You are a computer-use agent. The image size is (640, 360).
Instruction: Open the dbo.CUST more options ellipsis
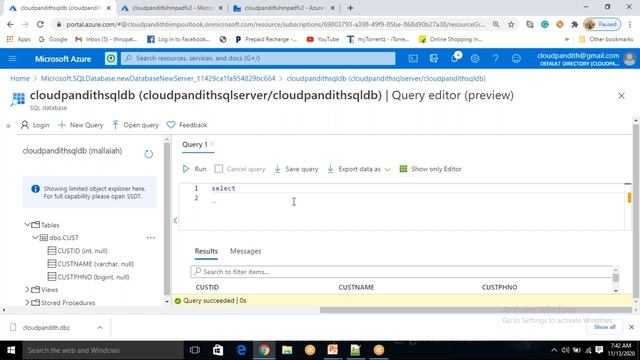pos(151,238)
